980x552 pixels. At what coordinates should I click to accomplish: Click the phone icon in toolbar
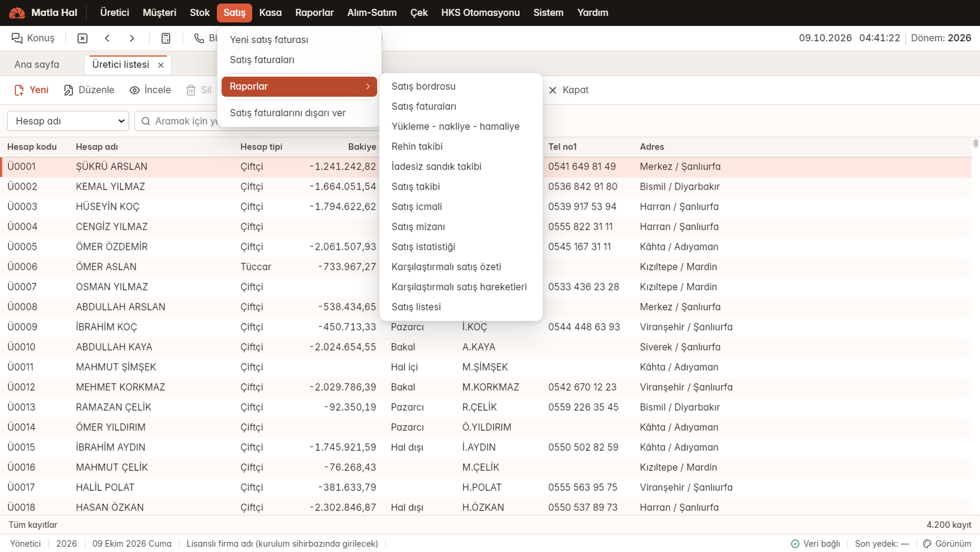199,38
